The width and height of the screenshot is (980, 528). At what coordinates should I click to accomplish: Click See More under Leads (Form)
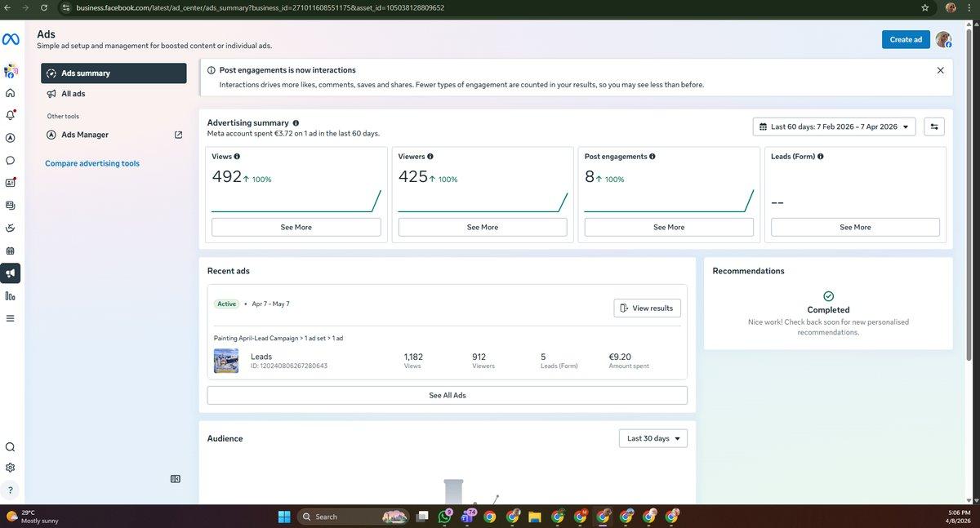point(855,228)
